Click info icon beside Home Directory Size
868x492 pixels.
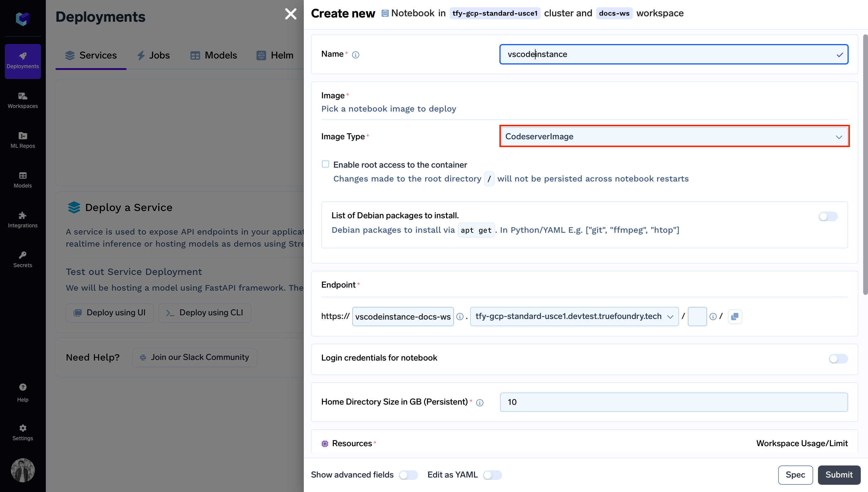480,402
